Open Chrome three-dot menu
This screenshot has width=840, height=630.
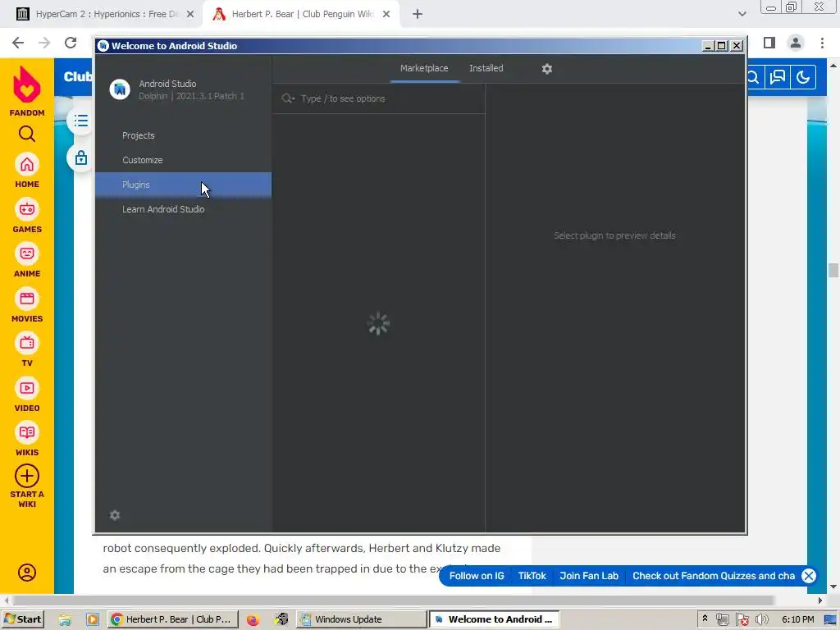822,43
